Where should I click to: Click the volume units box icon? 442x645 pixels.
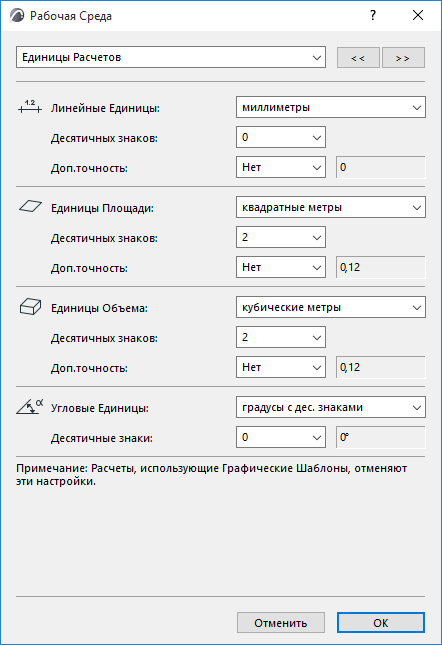(x=30, y=307)
